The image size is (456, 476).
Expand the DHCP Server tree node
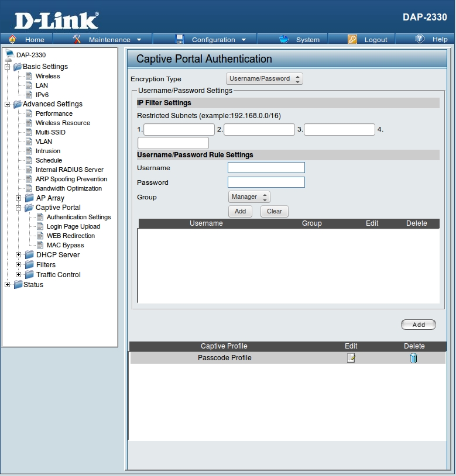click(19, 255)
